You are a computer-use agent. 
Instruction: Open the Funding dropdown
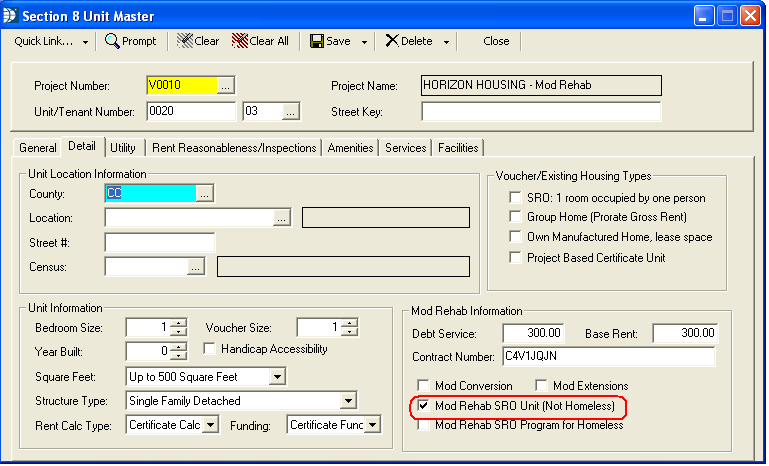373,425
